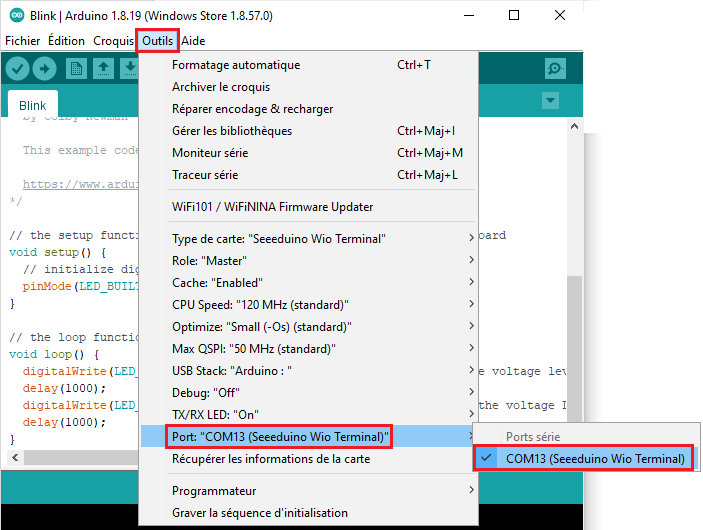
Task: Expand Programmateur submenu
Action: tap(308, 491)
